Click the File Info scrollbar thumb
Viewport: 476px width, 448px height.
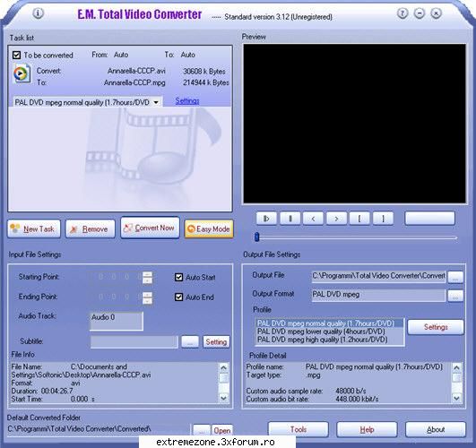(224, 378)
